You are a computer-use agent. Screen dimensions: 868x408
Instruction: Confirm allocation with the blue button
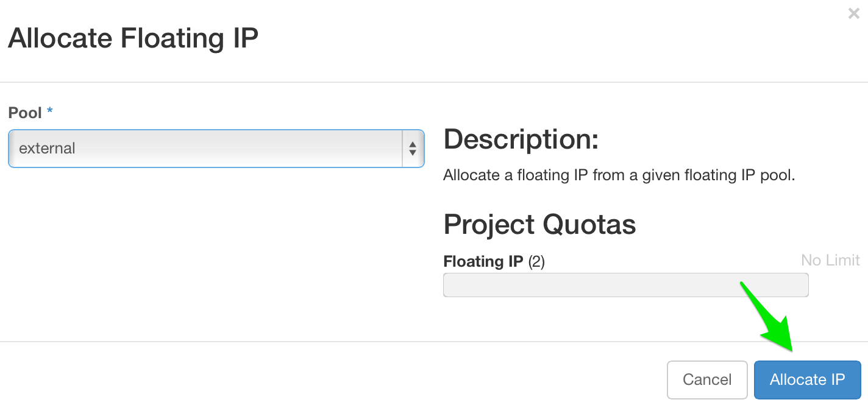click(x=807, y=379)
